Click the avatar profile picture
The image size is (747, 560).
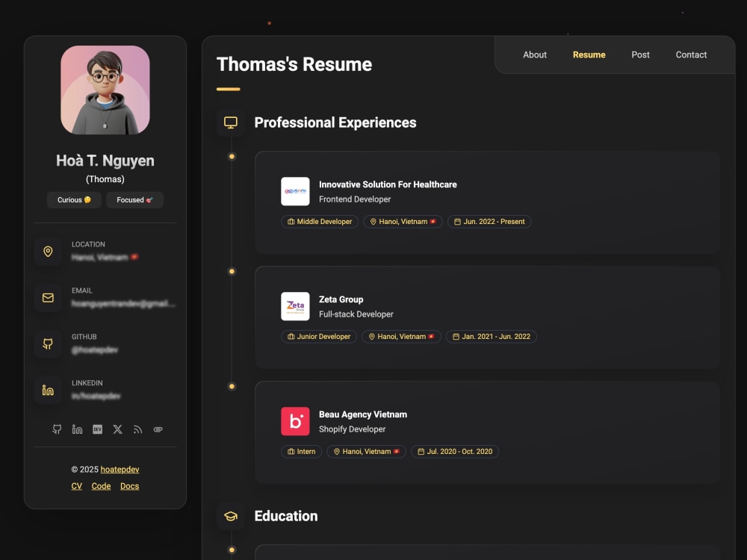(x=105, y=90)
